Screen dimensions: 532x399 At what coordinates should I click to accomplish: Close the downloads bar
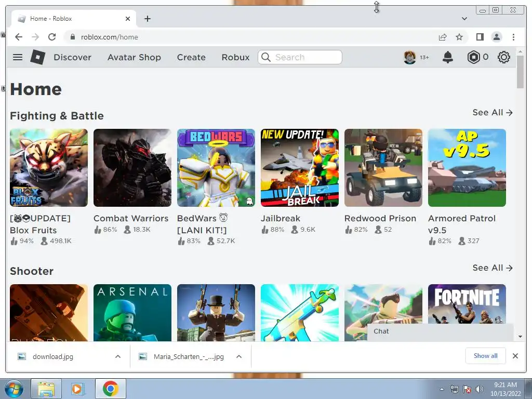pyautogui.click(x=515, y=356)
